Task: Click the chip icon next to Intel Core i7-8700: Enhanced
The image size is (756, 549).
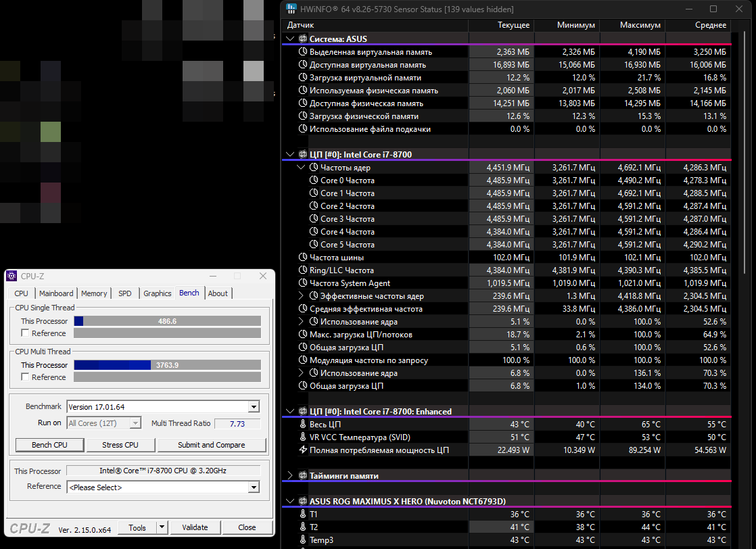Action: (303, 411)
